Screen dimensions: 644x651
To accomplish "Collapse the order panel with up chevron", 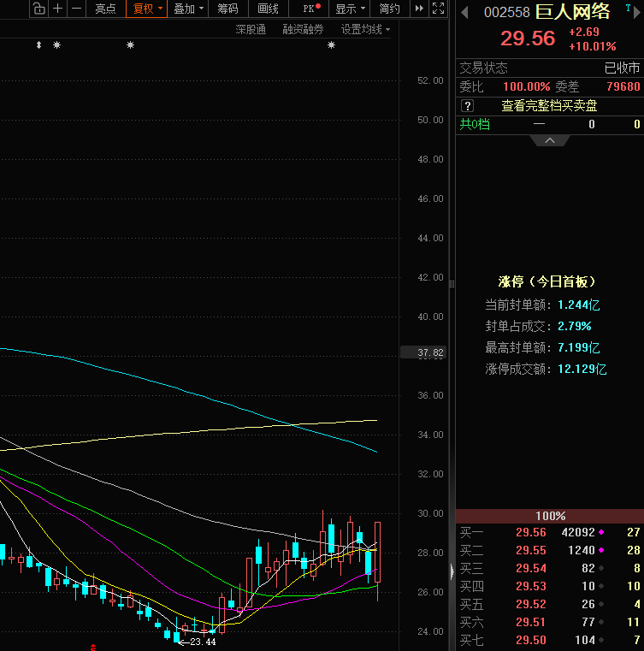I will point(550,141).
